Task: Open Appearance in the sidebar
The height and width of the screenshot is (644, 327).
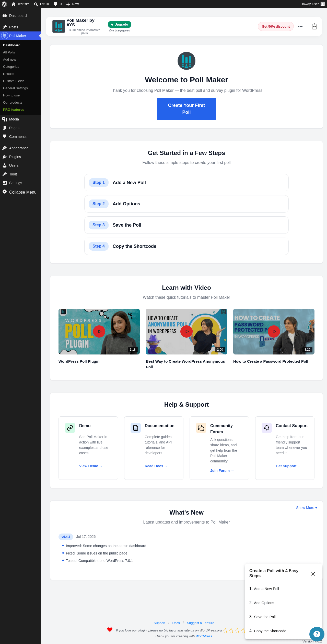Action: tap(20, 148)
